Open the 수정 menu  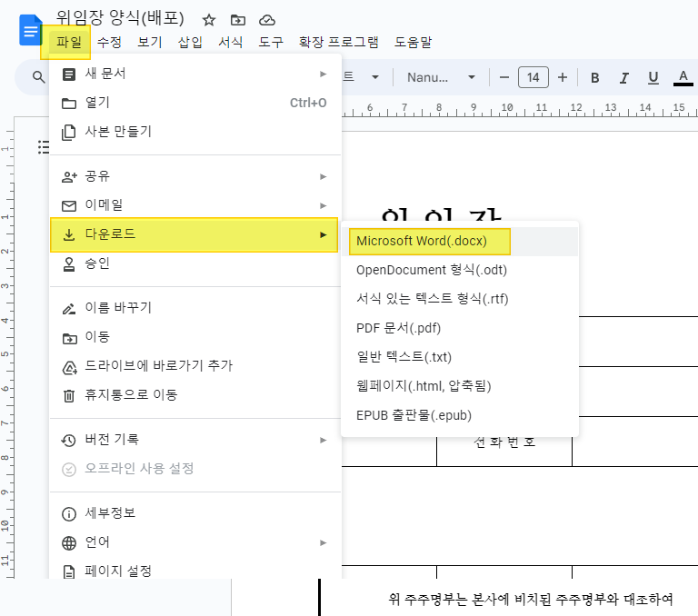point(109,43)
